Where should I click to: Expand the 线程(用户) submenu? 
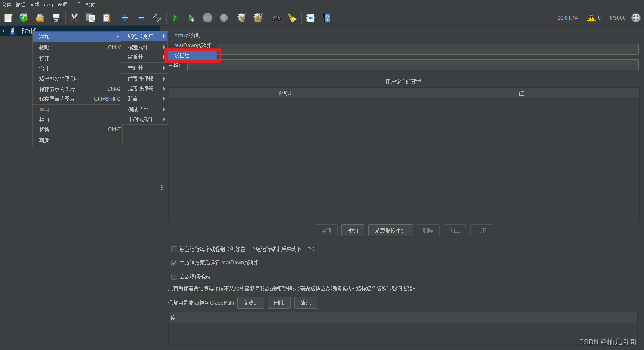tap(145, 36)
